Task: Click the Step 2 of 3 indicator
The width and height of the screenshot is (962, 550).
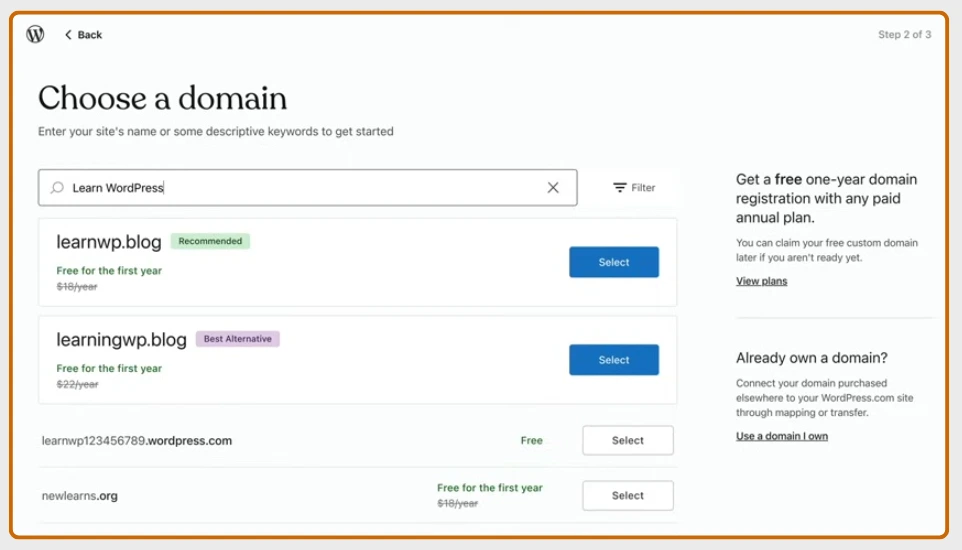Action: pyautogui.click(x=904, y=34)
